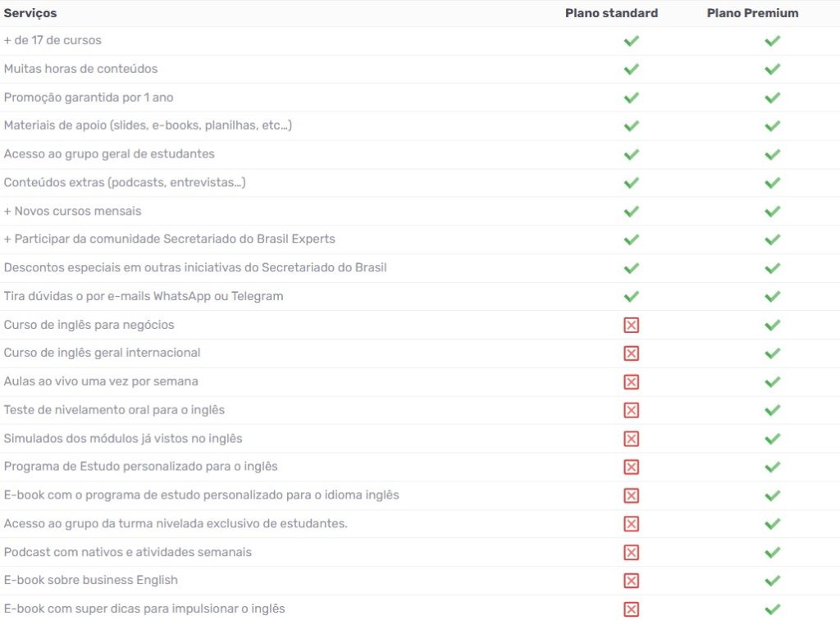
Task: Click the red X for 'Curso de inglês para negócios'
Action: click(x=631, y=325)
